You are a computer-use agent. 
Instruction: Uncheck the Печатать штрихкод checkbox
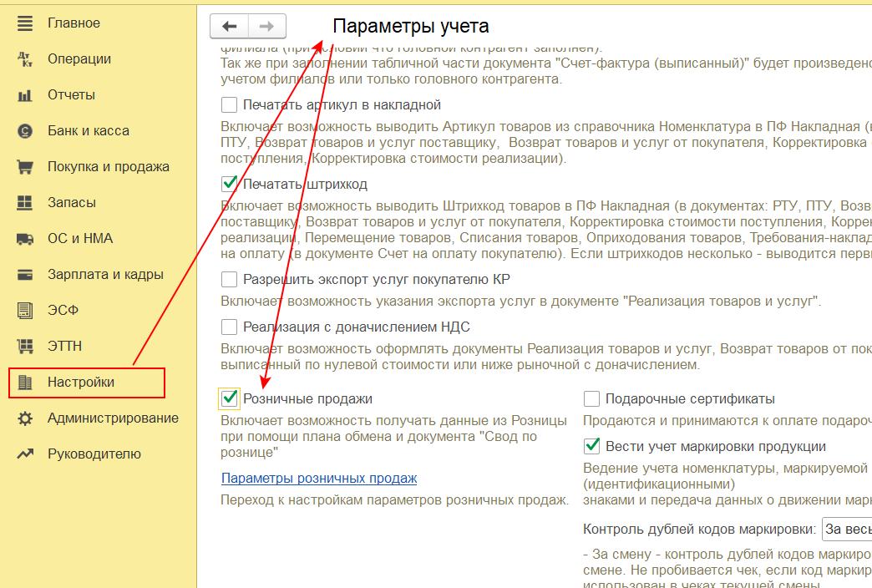(229, 184)
